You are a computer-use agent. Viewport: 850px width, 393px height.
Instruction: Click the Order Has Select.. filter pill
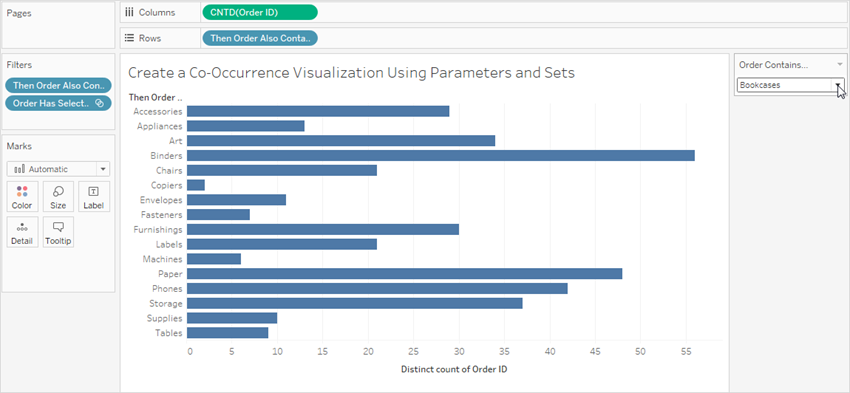pos(58,104)
